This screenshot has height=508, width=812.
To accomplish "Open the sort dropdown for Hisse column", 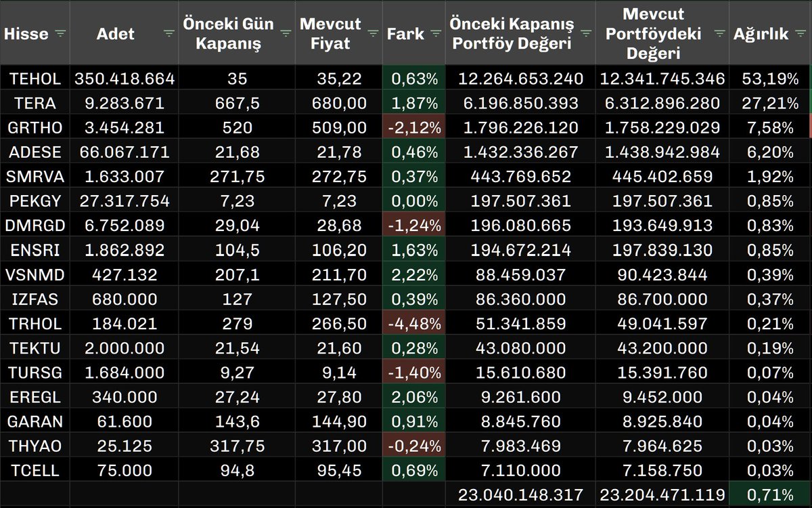I will pyautogui.click(x=60, y=32).
